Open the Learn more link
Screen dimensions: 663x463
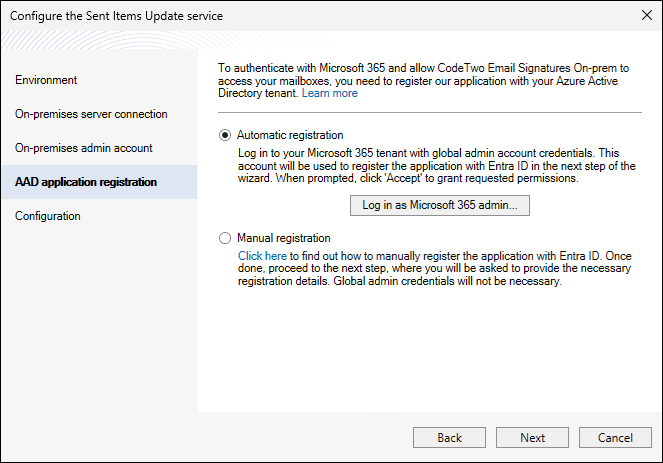click(329, 93)
